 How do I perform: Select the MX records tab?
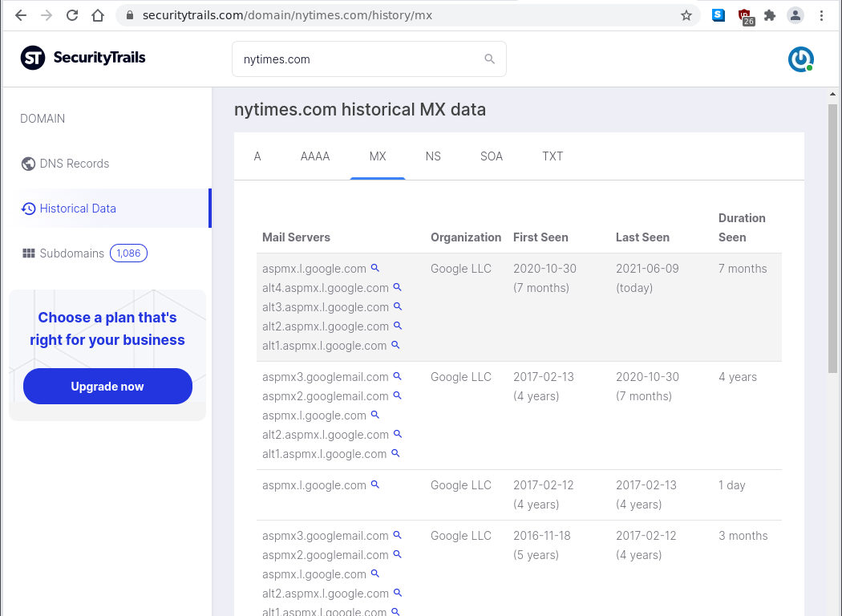pyautogui.click(x=378, y=156)
